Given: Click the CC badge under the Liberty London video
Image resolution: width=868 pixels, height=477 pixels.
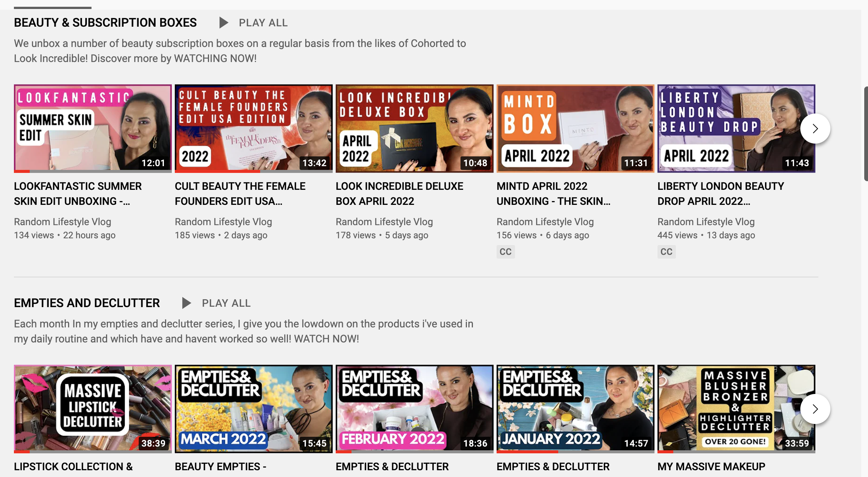Looking at the screenshot, I should coord(667,251).
